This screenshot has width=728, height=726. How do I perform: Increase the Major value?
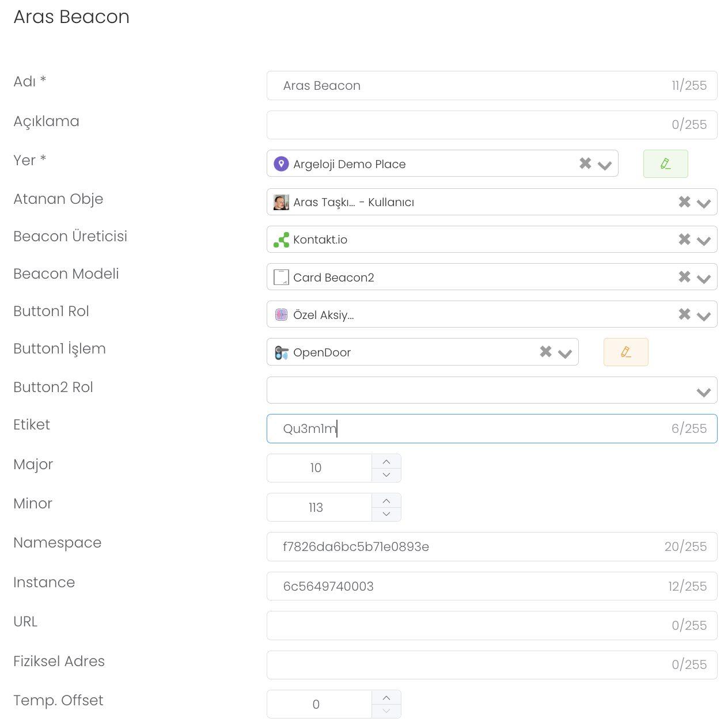(x=386, y=462)
